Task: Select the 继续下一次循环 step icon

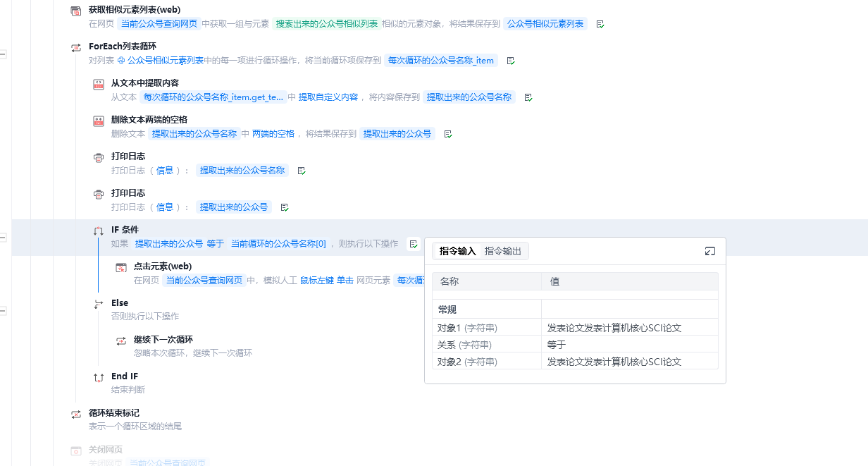Action: click(x=121, y=341)
